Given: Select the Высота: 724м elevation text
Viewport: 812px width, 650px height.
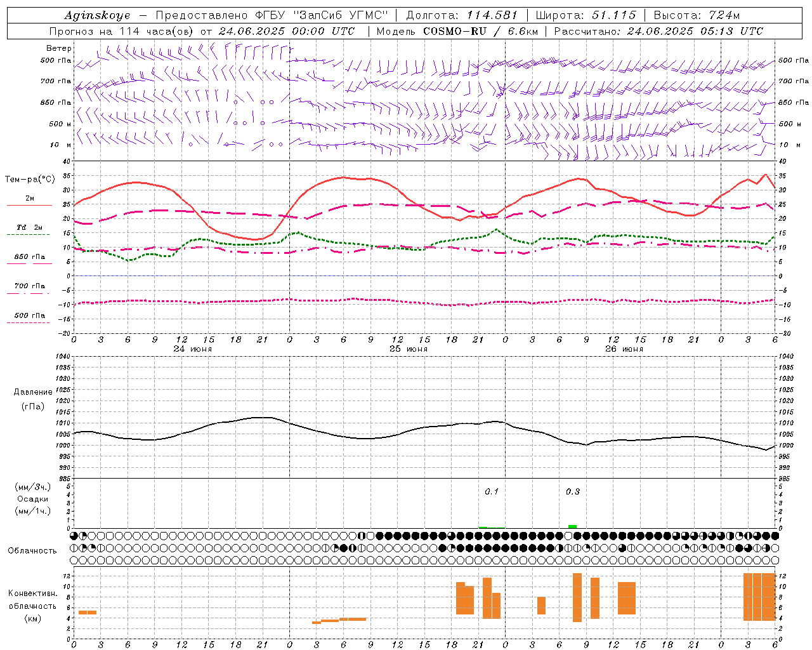Looking at the screenshot, I should tap(697, 15).
